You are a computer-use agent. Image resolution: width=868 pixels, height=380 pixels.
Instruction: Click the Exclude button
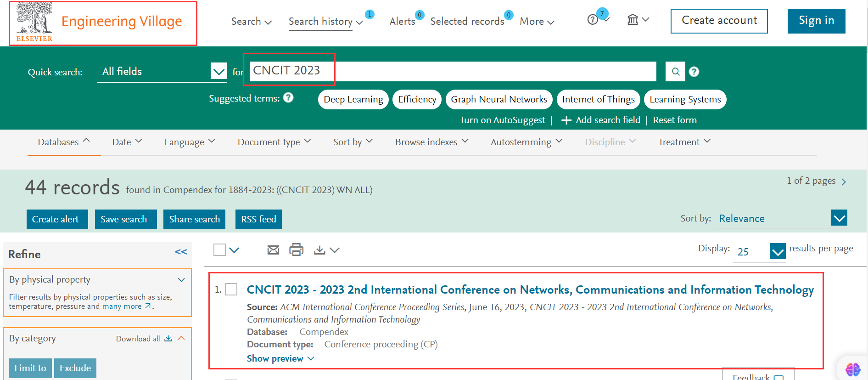tap(75, 368)
